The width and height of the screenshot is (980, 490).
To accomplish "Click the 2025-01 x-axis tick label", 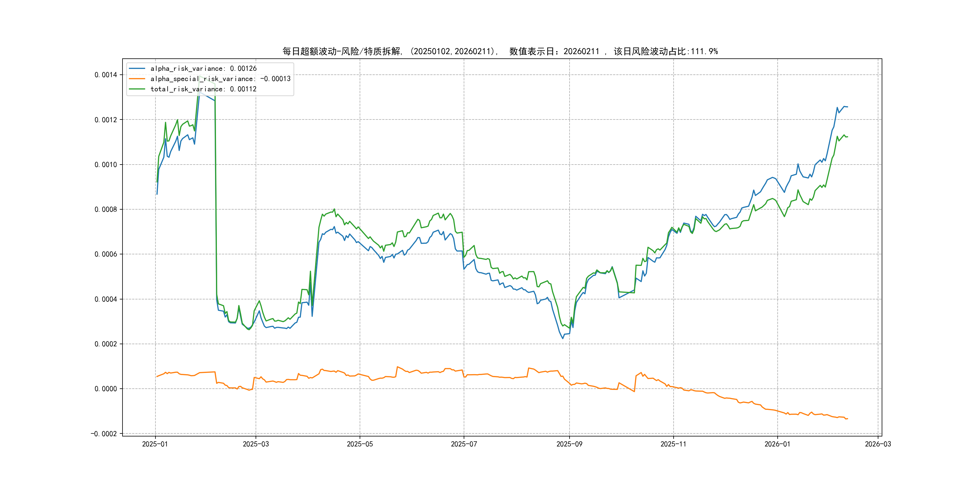I will tap(155, 444).
